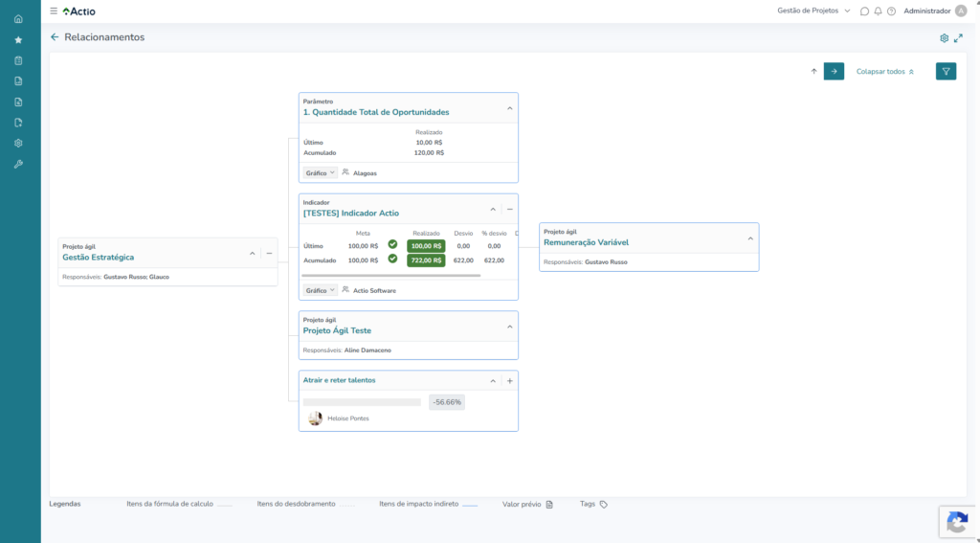Click the green check icon in Acumulado row

pos(392,259)
